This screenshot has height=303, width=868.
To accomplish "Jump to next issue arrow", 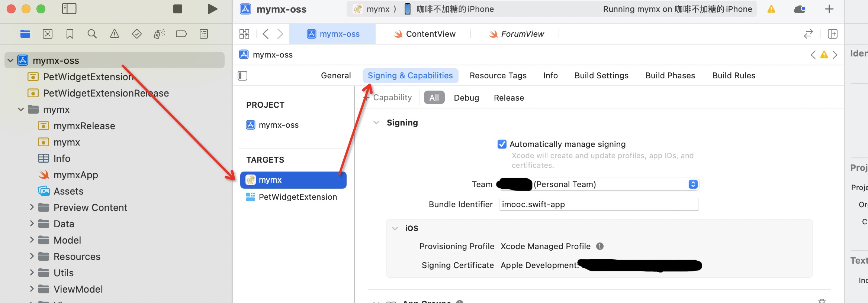I will click(x=835, y=55).
